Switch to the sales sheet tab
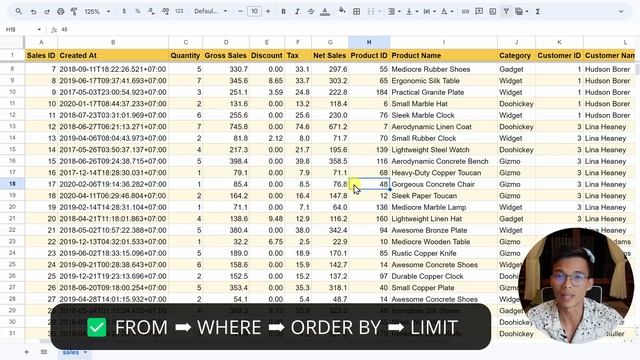 (75, 352)
